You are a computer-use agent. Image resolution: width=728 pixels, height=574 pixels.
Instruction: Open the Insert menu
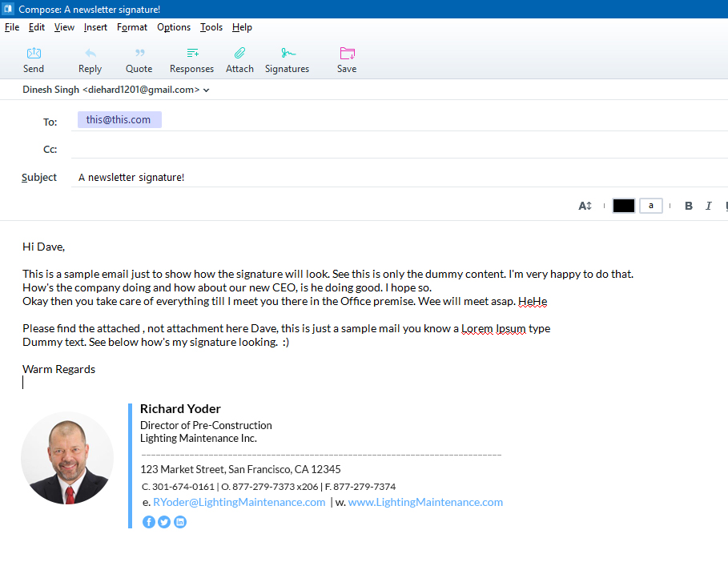[95, 27]
